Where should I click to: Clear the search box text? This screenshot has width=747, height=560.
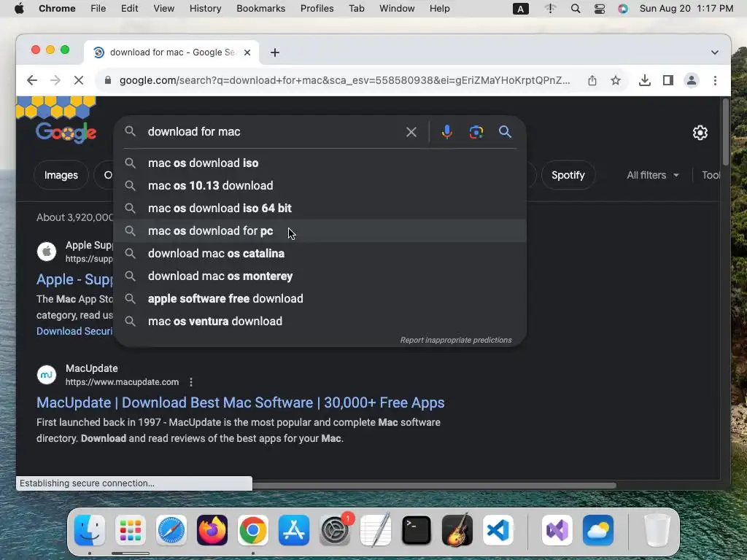coord(411,132)
